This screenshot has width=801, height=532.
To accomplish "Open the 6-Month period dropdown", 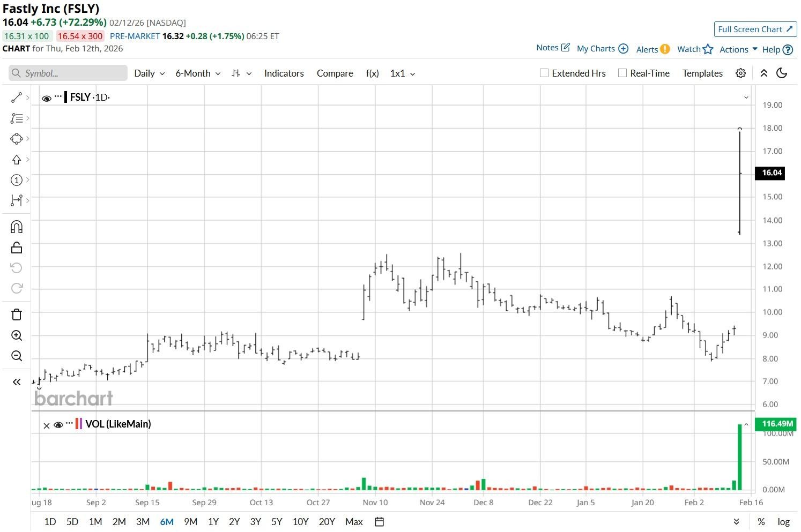I will pyautogui.click(x=198, y=73).
